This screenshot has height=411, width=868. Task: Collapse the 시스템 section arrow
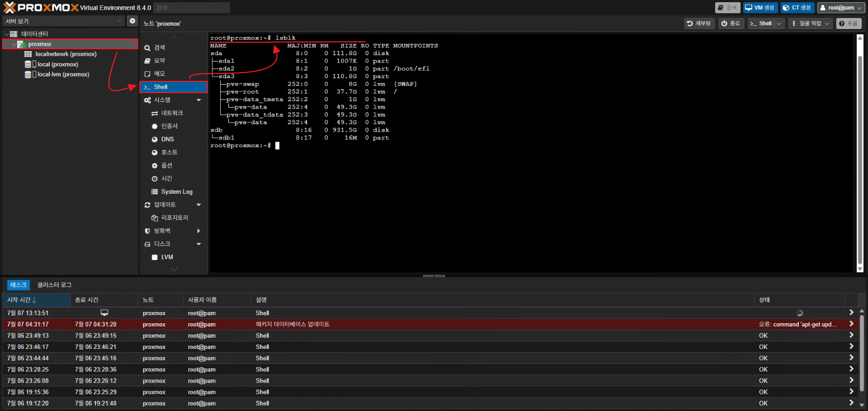pos(199,100)
